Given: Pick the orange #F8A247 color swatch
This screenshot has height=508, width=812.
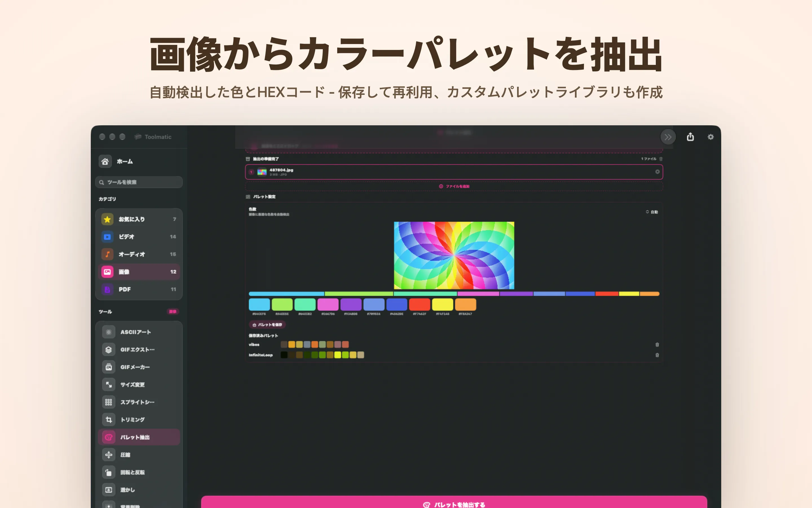Looking at the screenshot, I should [465, 305].
